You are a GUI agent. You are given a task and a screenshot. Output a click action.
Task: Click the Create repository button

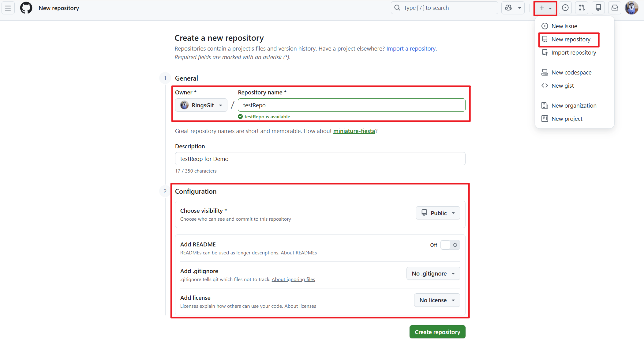tap(437, 332)
